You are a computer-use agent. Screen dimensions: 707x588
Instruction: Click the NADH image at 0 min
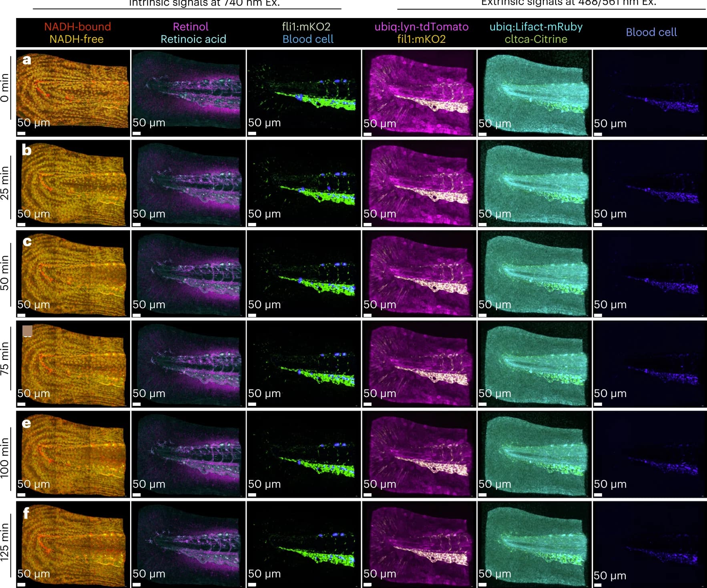point(73,93)
